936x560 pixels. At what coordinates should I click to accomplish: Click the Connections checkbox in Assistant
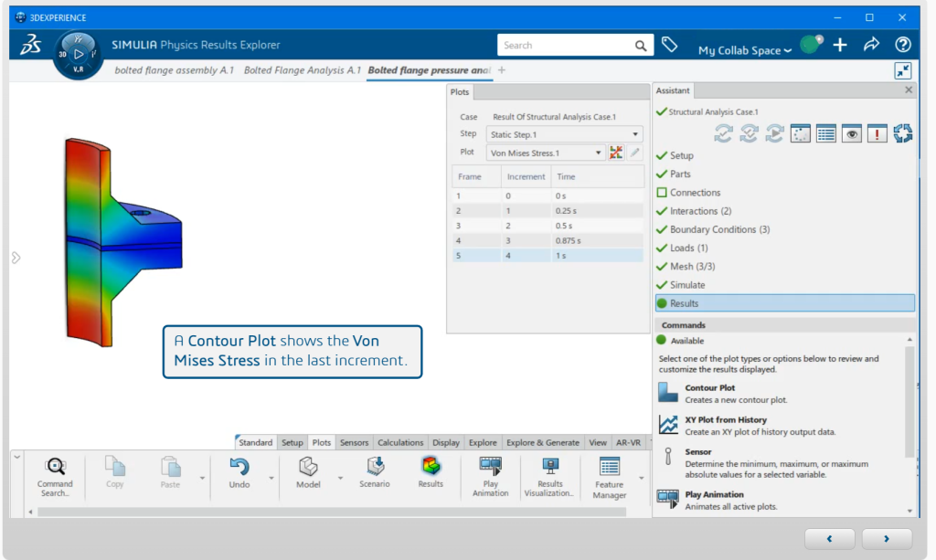(662, 193)
